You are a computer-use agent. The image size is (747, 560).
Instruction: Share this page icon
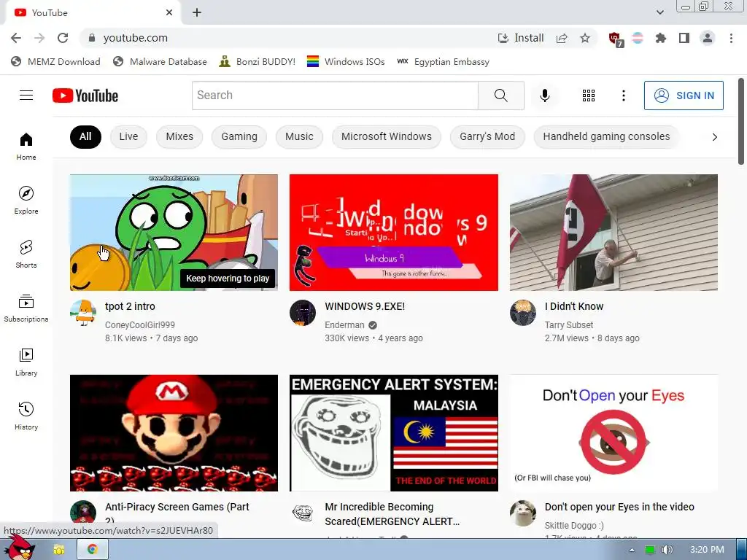[562, 38]
